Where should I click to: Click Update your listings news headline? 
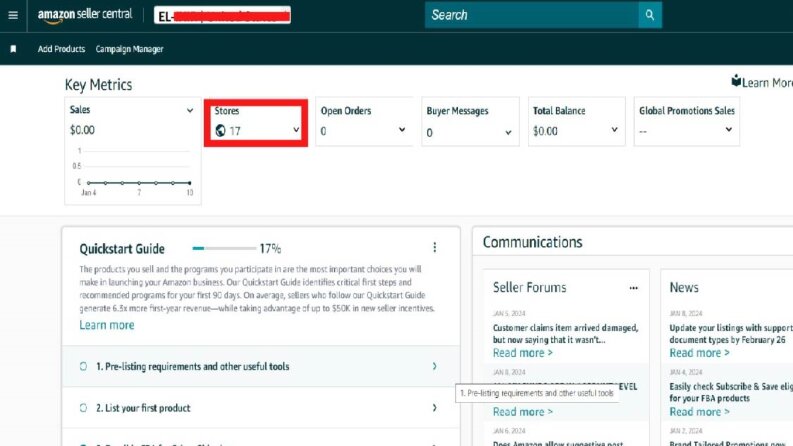(x=731, y=334)
